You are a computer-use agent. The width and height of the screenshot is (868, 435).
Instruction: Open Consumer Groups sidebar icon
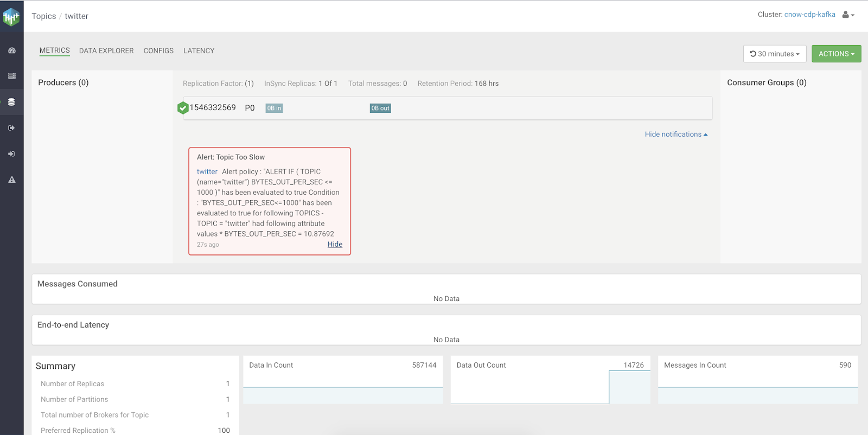pos(11,154)
